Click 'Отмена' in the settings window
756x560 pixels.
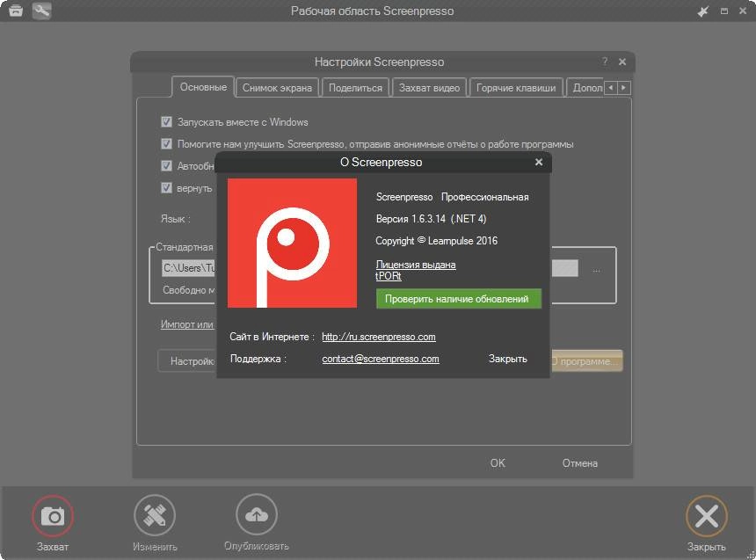(579, 463)
